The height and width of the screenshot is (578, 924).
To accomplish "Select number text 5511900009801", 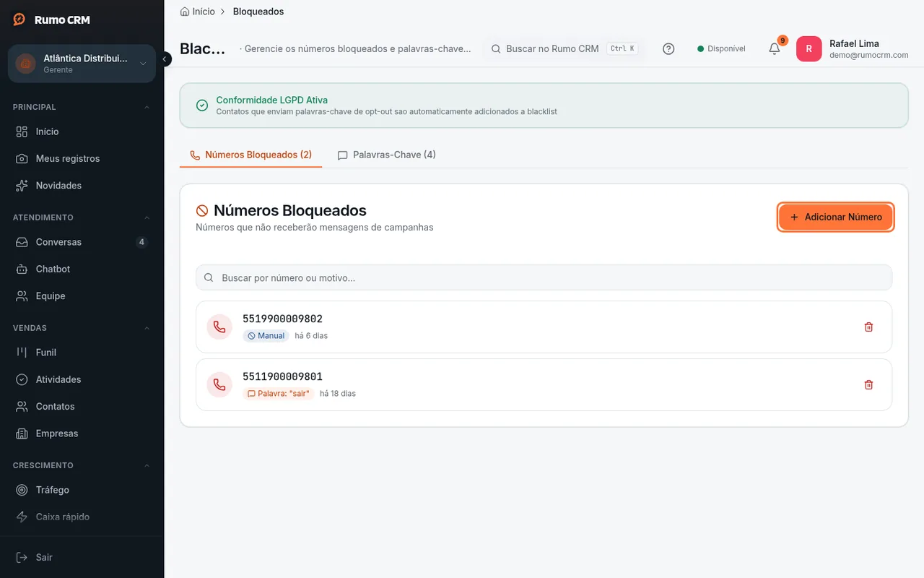I will [282, 376].
